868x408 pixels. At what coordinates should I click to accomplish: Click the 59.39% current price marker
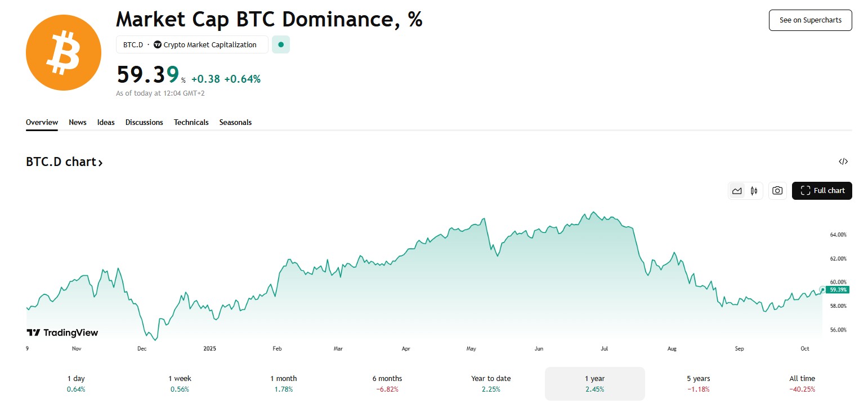tap(838, 289)
